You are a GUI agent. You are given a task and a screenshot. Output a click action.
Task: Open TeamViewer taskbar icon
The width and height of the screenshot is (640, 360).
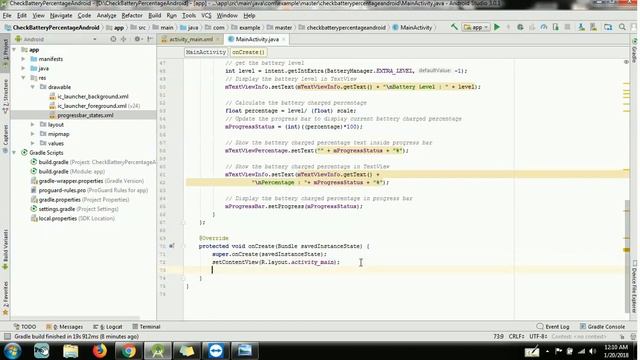216,351
